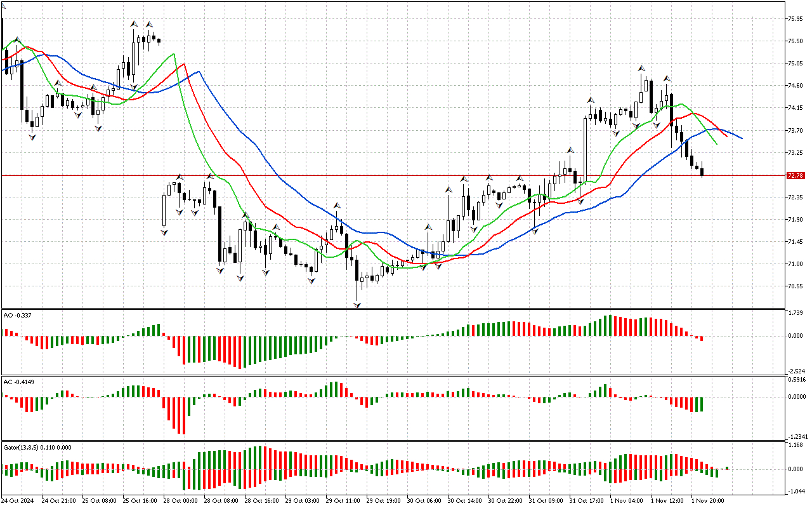Click the 71.90 price axis value
This screenshot has height=508, width=812.
click(795, 220)
